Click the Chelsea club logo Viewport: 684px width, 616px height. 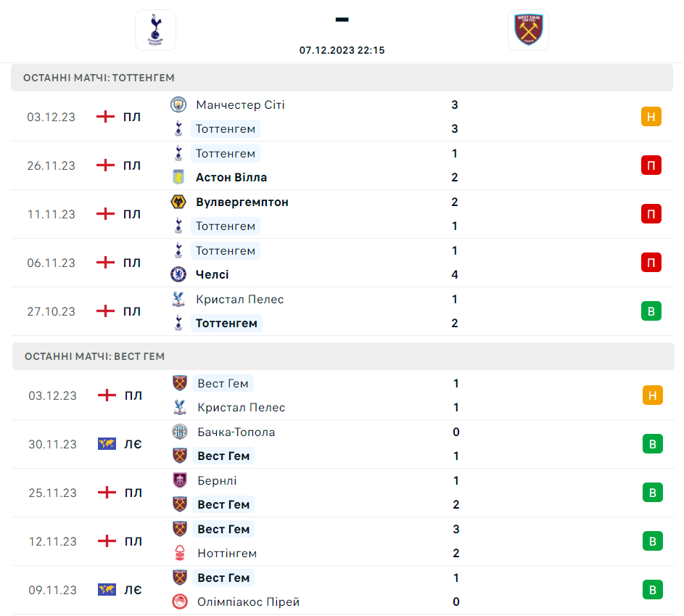(x=178, y=274)
